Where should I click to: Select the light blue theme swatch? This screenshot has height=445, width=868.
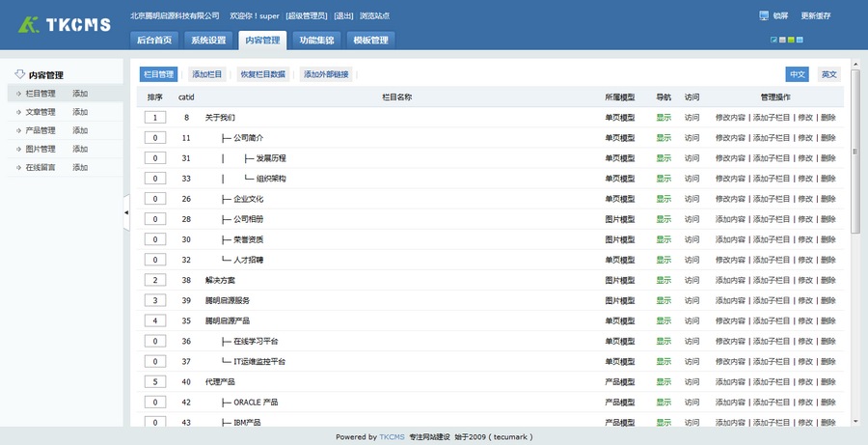tap(800, 40)
